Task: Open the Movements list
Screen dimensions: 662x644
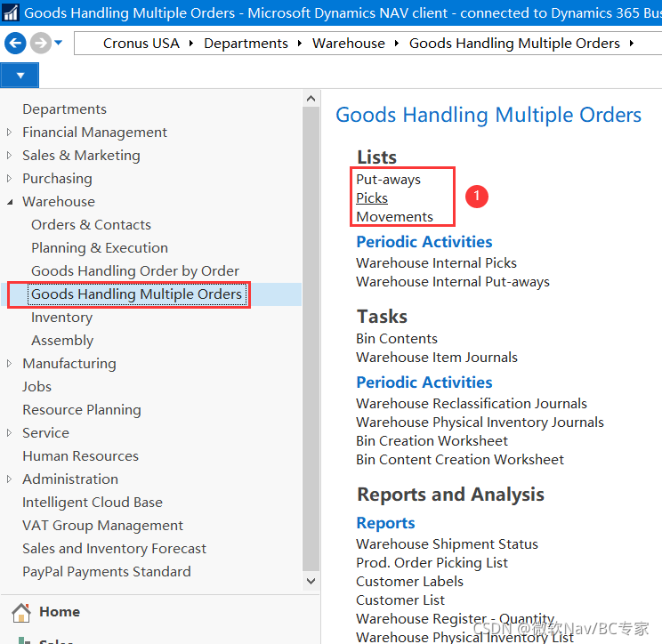Action: 394,216
